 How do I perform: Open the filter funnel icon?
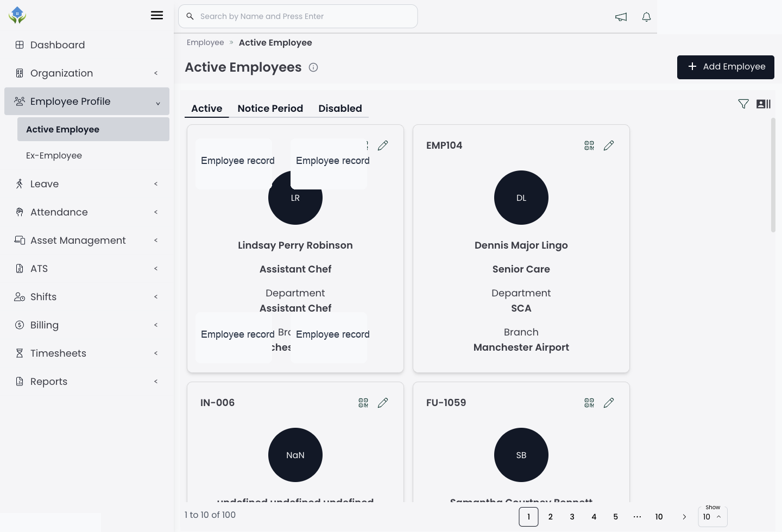pos(743,104)
